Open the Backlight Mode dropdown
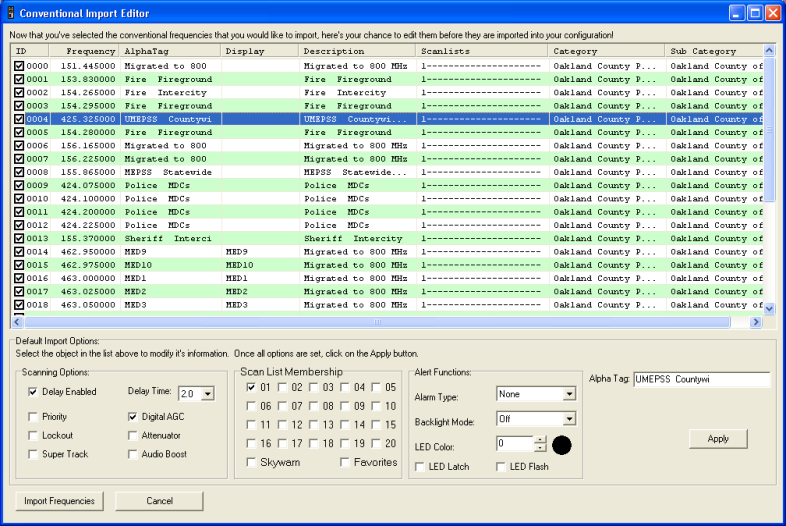Image resolution: width=786 pixels, height=526 pixels. click(569, 420)
